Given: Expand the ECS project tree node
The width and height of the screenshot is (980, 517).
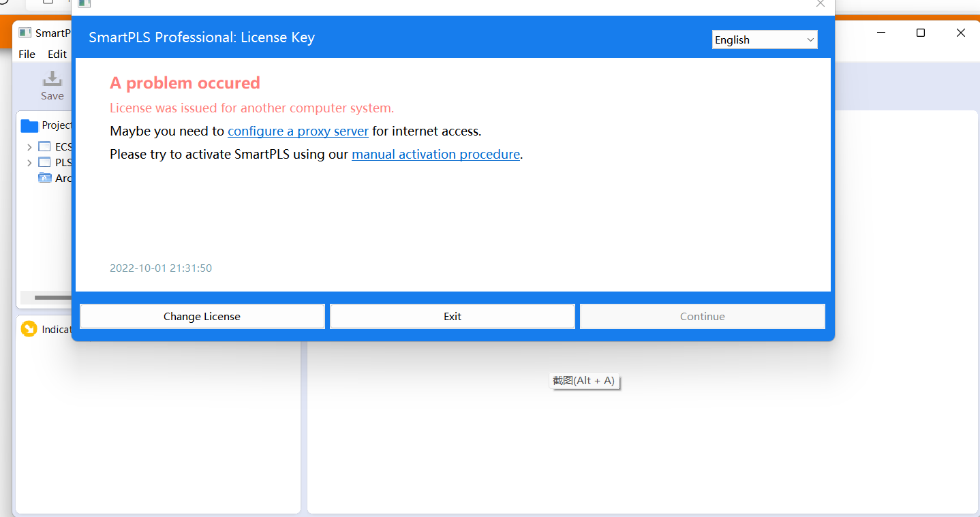Looking at the screenshot, I should (29, 147).
